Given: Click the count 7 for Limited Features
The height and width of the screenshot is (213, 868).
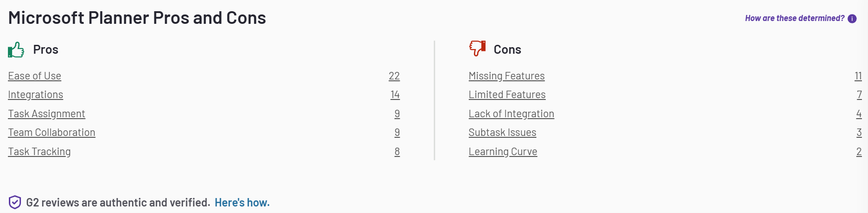Looking at the screenshot, I should 859,95.
